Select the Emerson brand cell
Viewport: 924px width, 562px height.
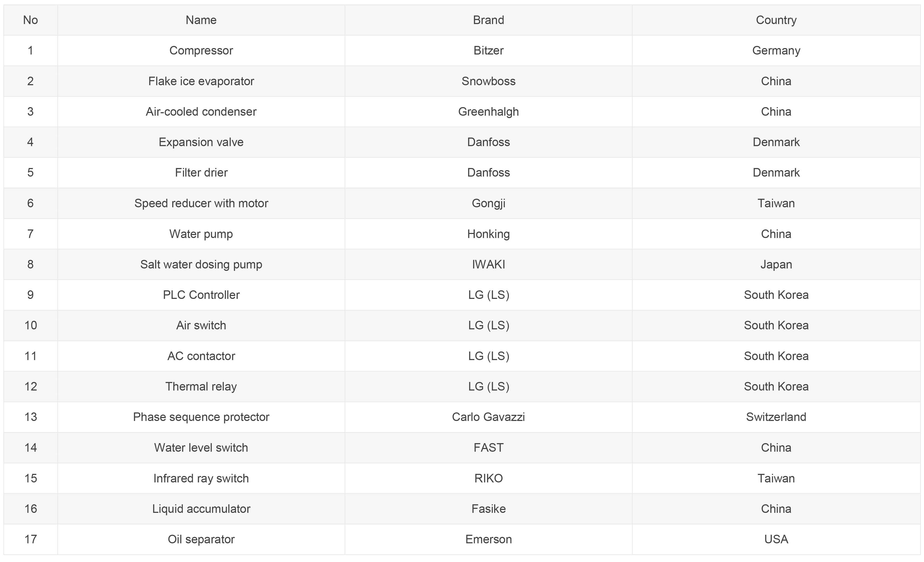tap(488, 540)
